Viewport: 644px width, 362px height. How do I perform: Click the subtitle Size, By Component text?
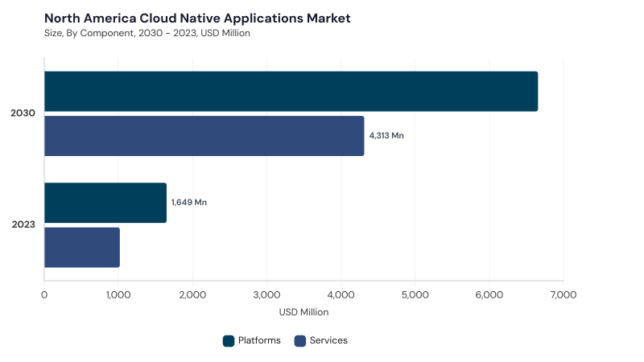point(147,33)
